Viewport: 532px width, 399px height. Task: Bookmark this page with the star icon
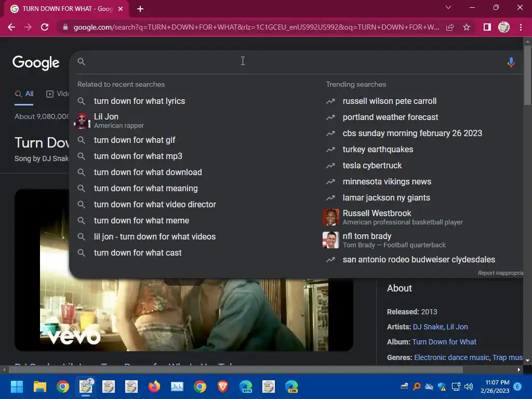click(x=467, y=27)
